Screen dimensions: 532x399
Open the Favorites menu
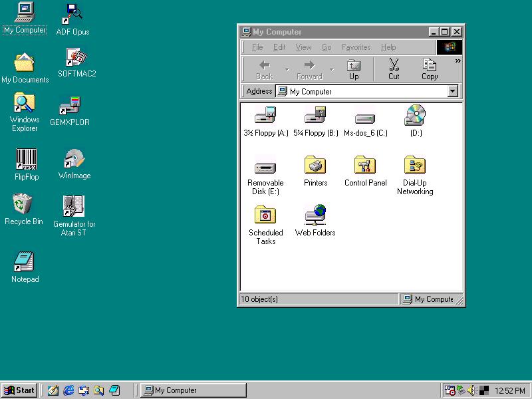(356, 47)
